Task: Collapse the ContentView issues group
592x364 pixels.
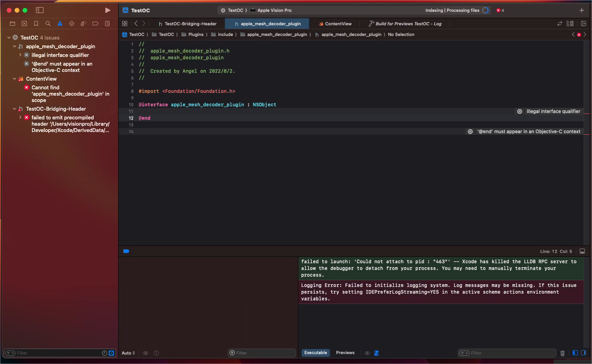Action: [x=15, y=79]
